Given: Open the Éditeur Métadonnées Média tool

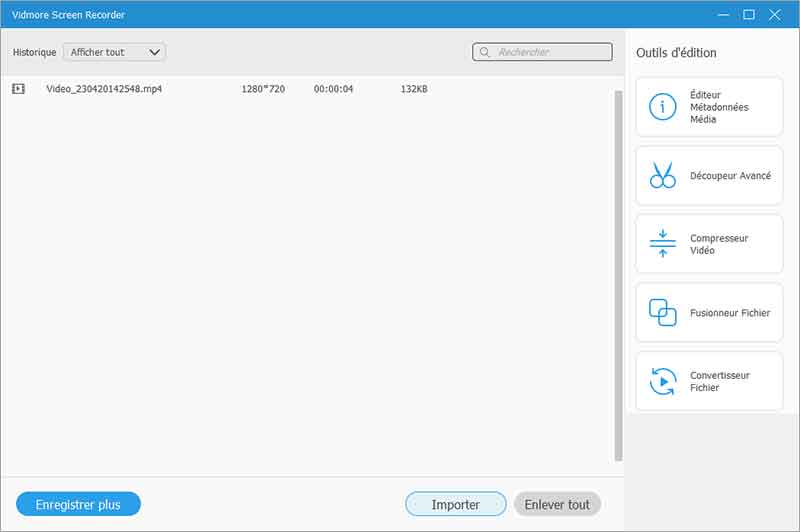Looking at the screenshot, I should [709, 107].
